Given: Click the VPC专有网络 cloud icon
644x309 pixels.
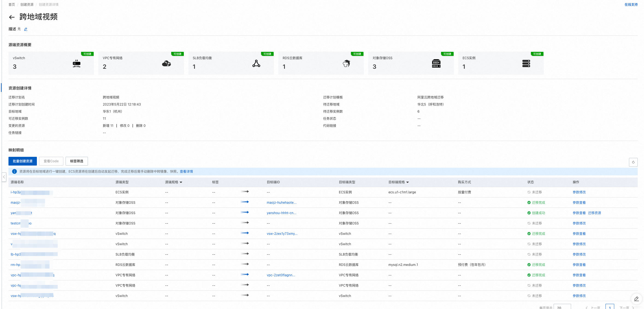Looking at the screenshot, I should (x=166, y=64).
